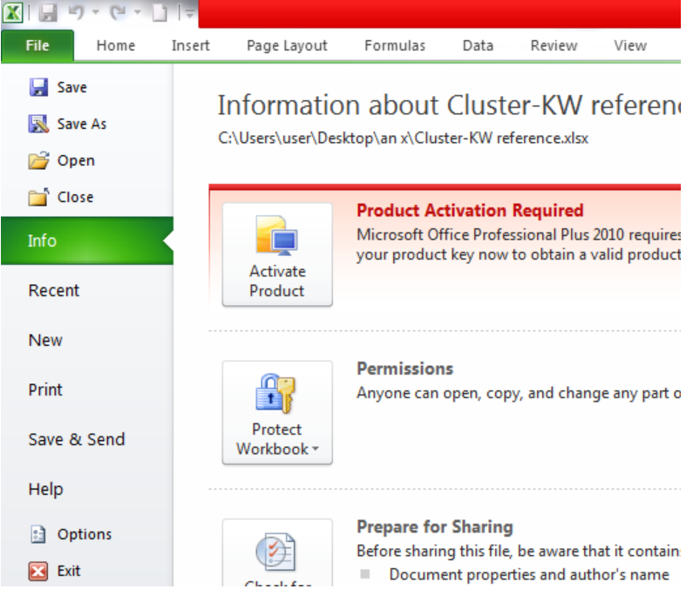
Task: Click Options label in backstage menu
Action: (x=85, y=535)
